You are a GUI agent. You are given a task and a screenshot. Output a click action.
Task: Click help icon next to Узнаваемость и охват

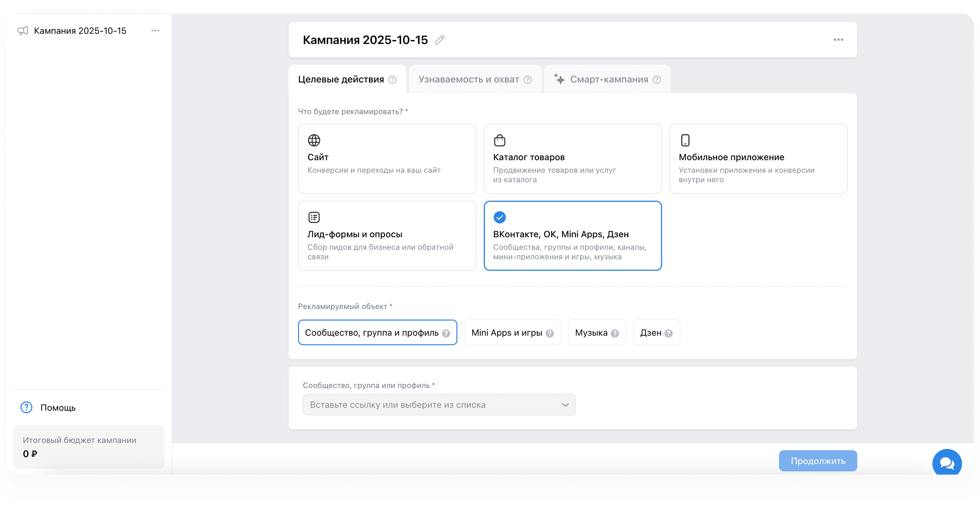pyautogui.click(x=527, y=80)
